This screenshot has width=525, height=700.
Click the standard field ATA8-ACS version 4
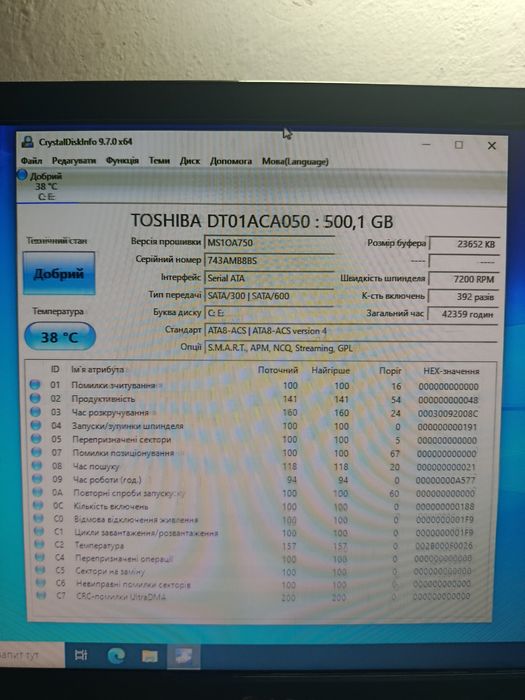(x=351, y=331)
